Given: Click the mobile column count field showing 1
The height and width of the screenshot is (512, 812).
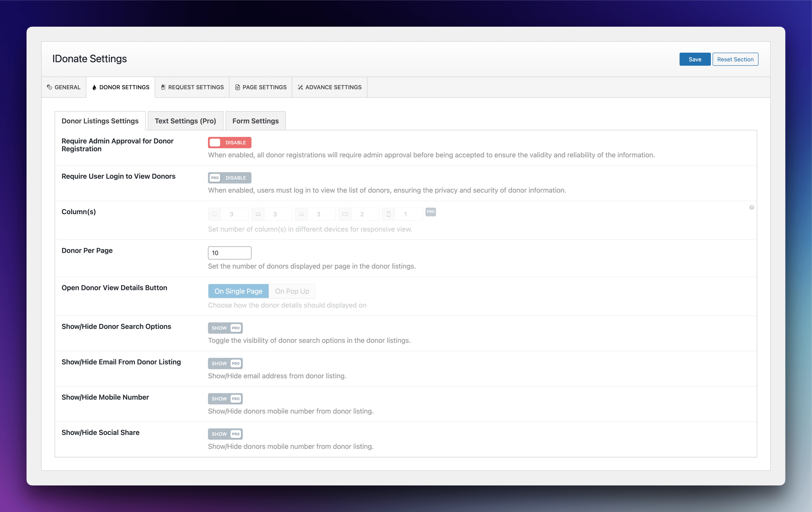Looking at the screenshot, I should (x=409, y=214).
